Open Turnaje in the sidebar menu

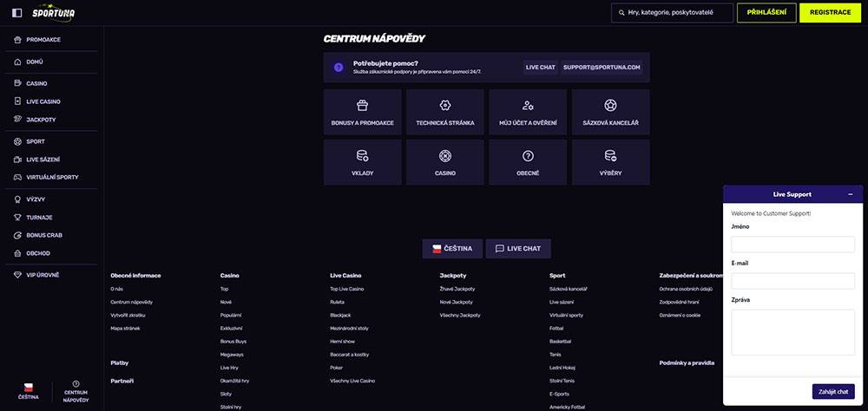tap(39, 217)
